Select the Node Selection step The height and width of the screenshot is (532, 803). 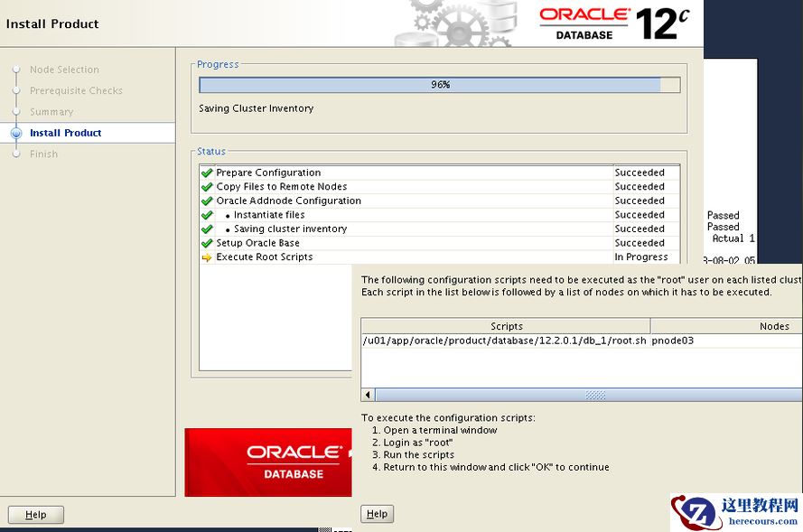[x=64, y=70]
